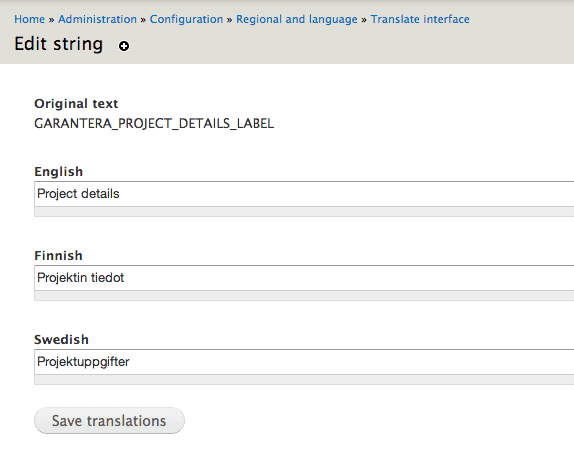Focus the Finnish translation text field

click(304, 278)
